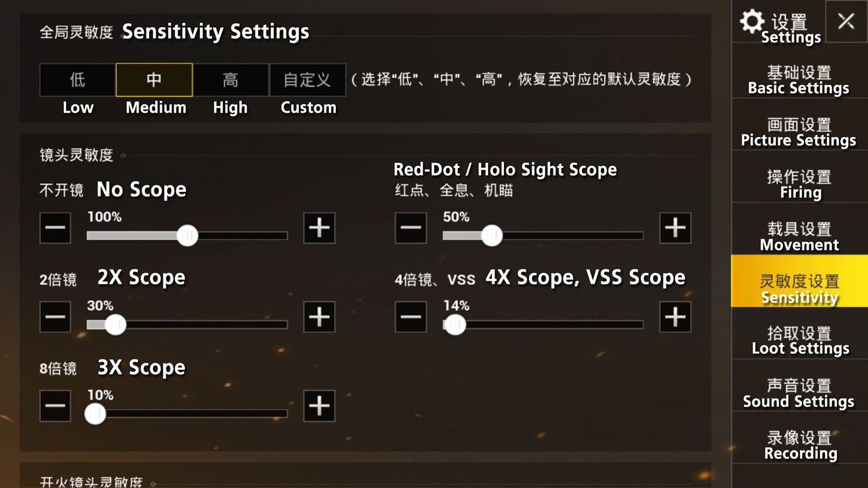Choose Custom sensitivity preset
868x488 pixels.
click(308, 80)
